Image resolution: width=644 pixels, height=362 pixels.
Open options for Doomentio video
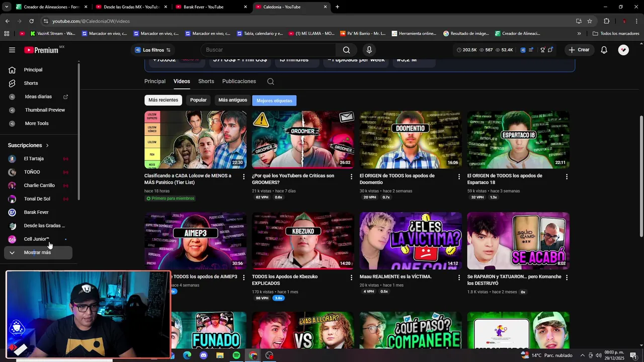459,176
